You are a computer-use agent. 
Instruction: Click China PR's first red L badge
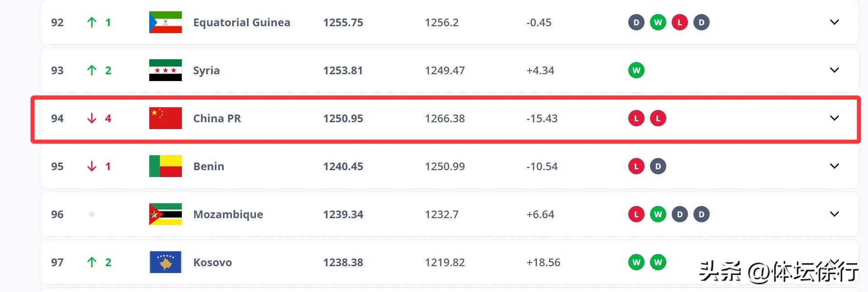coord(636,118)
